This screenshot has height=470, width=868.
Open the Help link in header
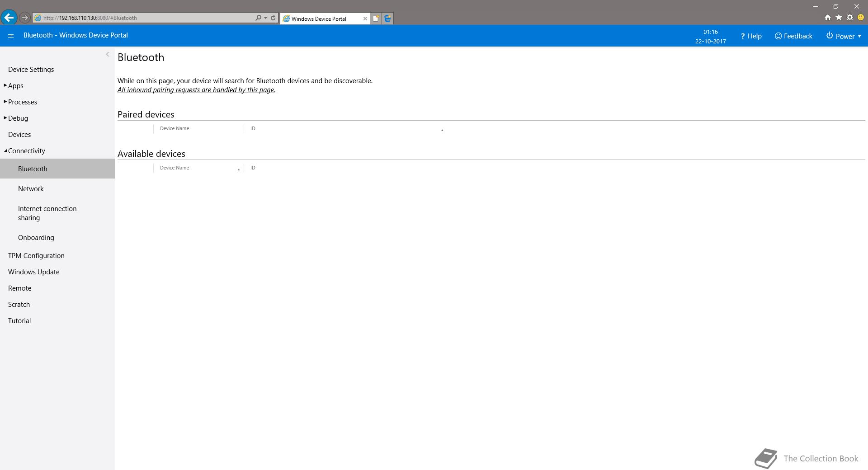click(751, 36)
